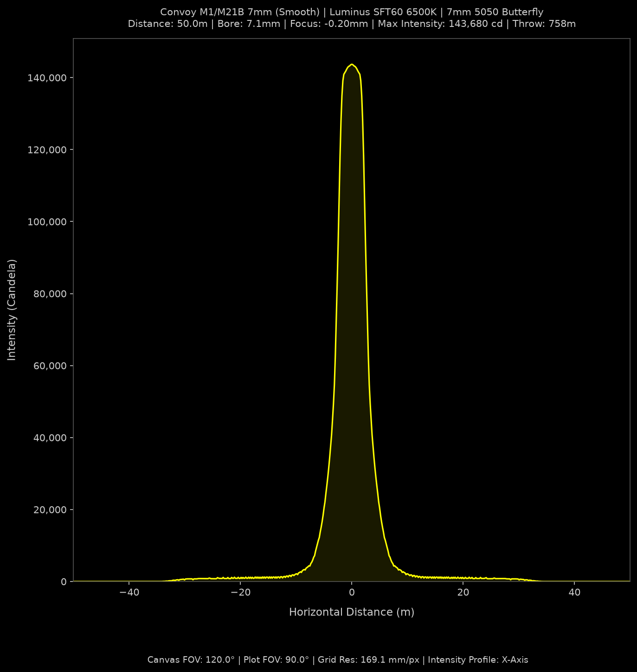Image resolution: width=637 pixels, height=672 pixels.
Task: Select the "Distance: 50.0m" subtitle value
Action: click(167, 24)
